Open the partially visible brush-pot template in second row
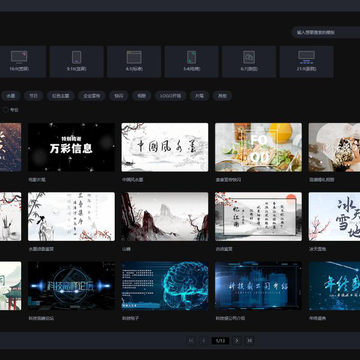Viewport: 360px width, 360px height. (10, 216)
